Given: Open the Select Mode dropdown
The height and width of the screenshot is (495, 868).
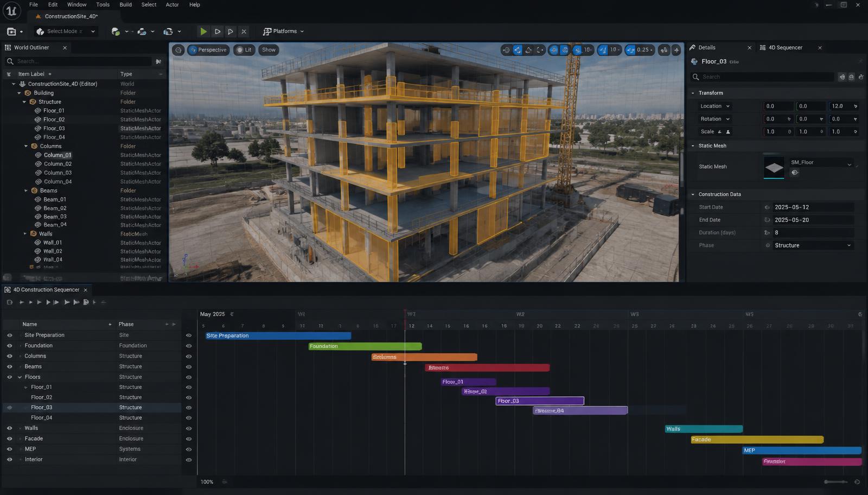Looking at the screenshot, I should pyautogui.click(x=66, y=31).
